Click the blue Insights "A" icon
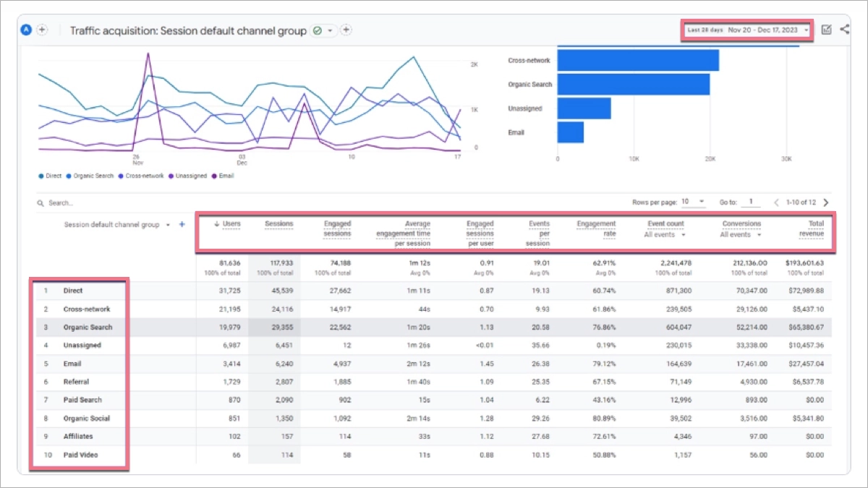 click(25, 29)
